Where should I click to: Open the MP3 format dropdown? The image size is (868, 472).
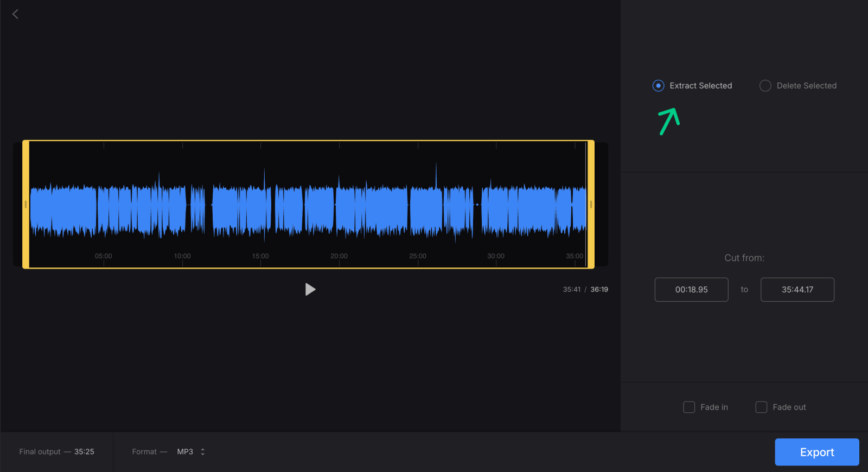click(x=191, y=451)
